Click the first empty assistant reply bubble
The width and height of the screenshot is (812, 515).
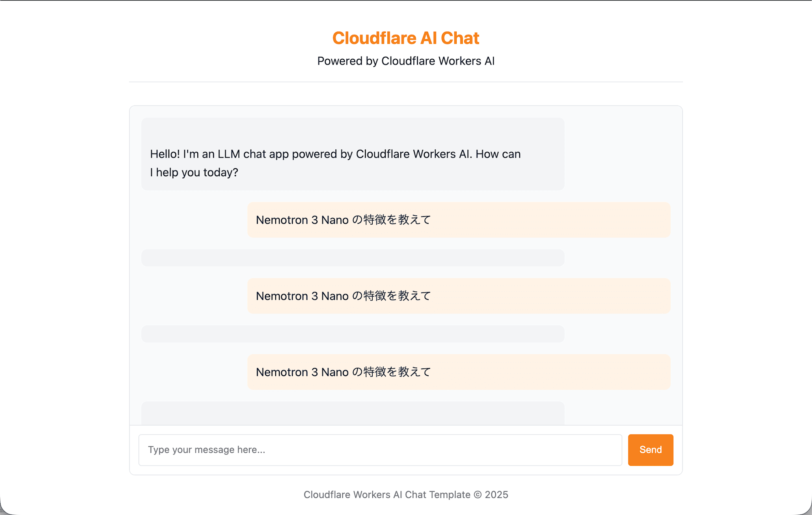coord(353,258)
